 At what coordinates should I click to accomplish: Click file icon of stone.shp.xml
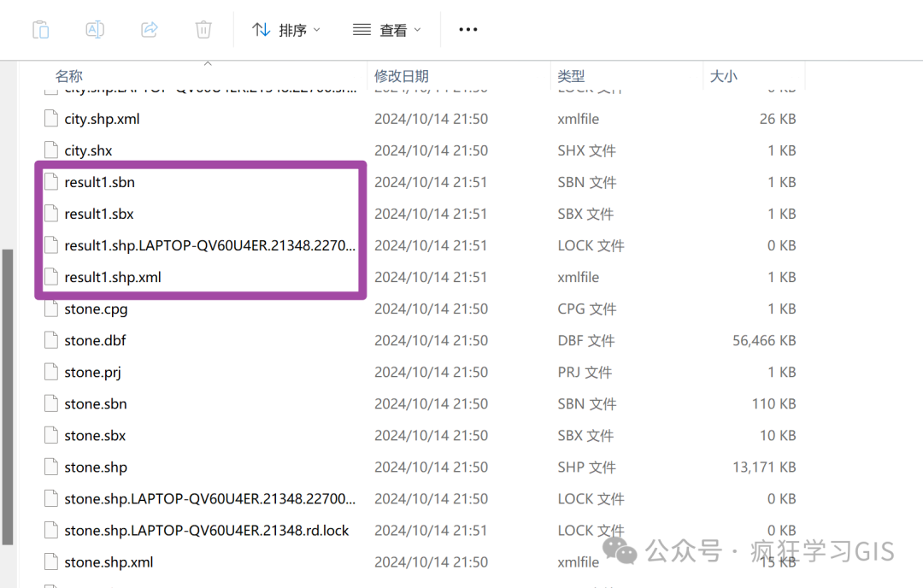point(51,562)
